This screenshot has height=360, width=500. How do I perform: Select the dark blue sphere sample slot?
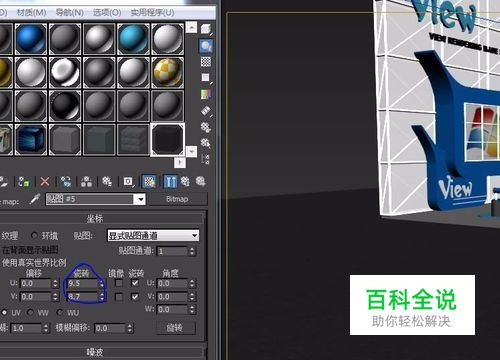31,39
